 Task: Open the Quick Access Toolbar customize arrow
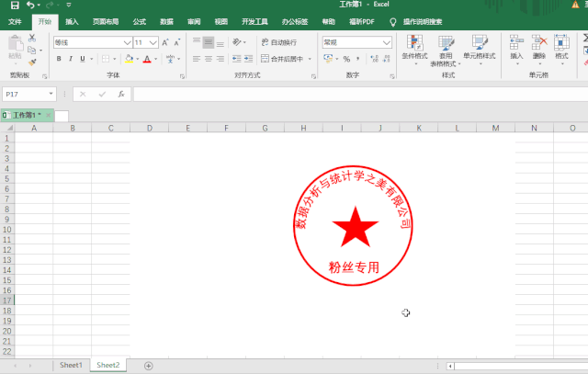(x=69, y=5)
